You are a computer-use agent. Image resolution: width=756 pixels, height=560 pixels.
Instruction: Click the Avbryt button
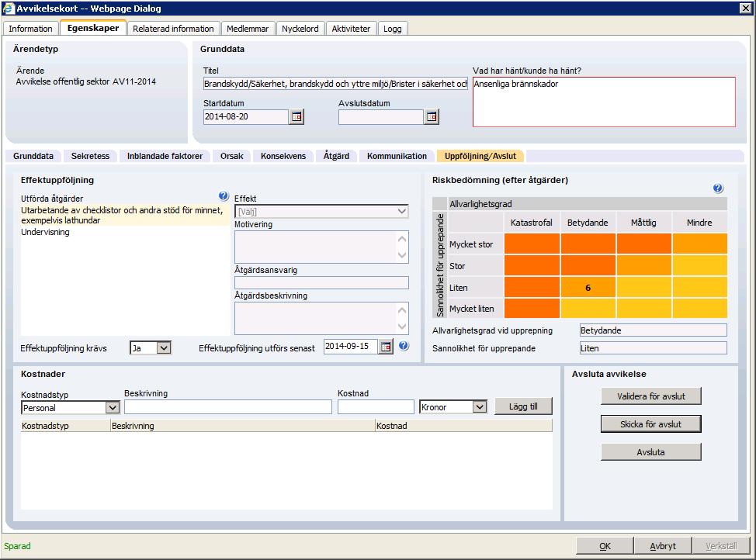(x=663, y=546)
